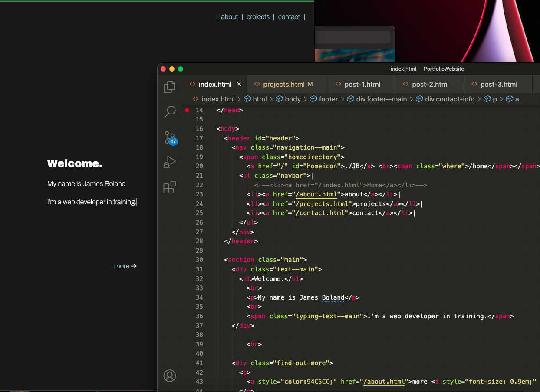Open the Run and Debug panel
540x392 pixels.
(169, 162)
